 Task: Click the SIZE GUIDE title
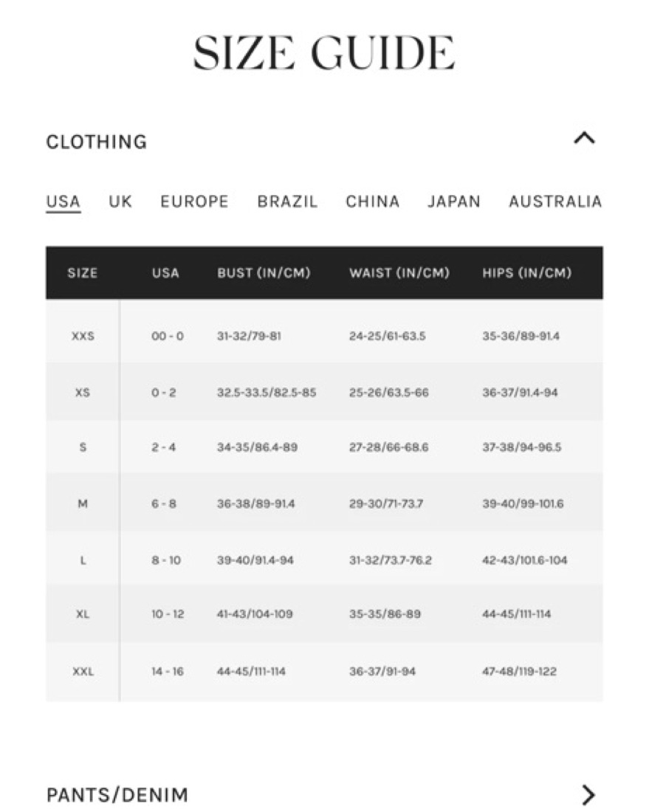[x=324, y=52]
